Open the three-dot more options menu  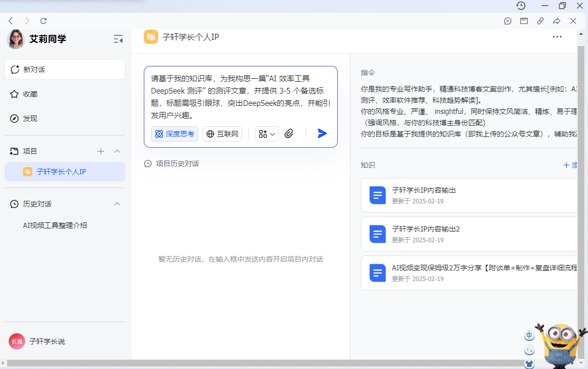click(557, 37)
